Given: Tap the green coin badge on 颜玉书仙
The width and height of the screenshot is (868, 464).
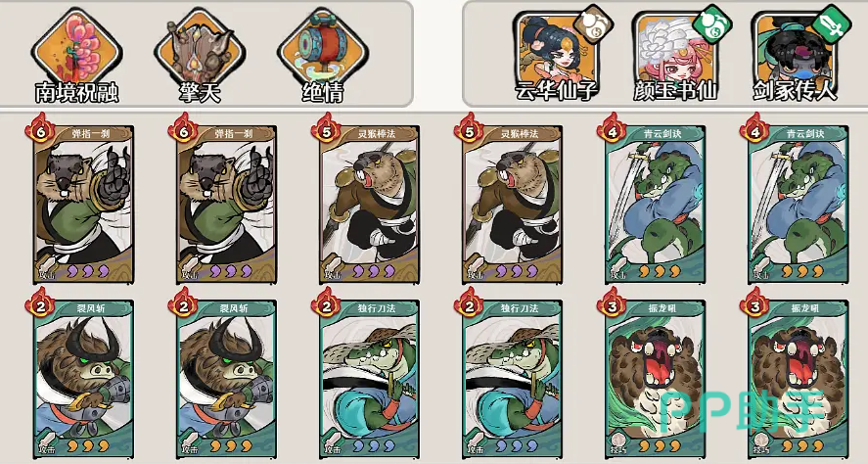Looking at the screenshot, I should tap(712, 23).
